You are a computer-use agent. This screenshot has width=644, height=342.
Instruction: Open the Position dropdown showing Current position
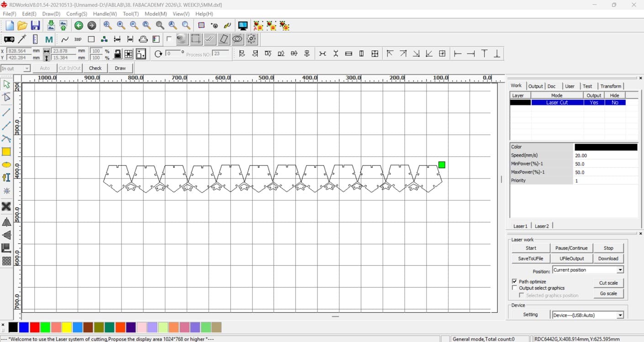click(x=620, y=270)
